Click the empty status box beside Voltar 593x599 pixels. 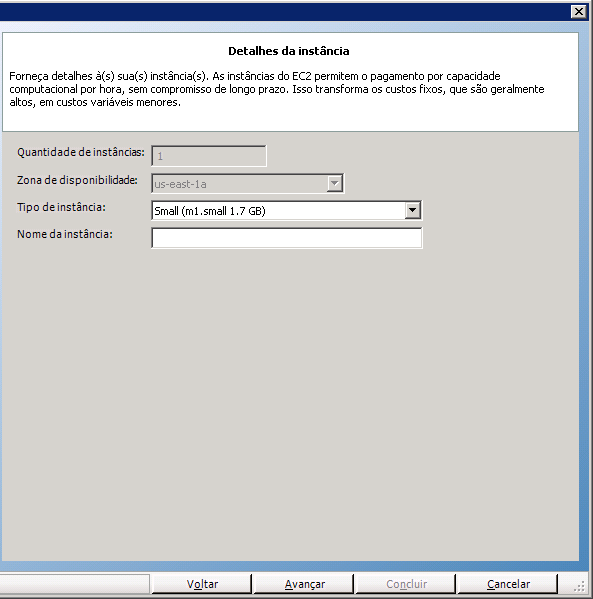coord(75,584)
